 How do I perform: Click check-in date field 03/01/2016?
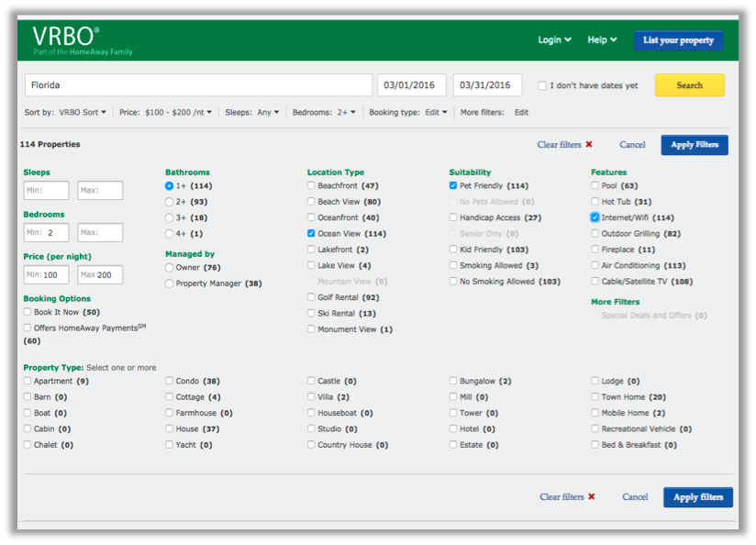pos(411,85)
